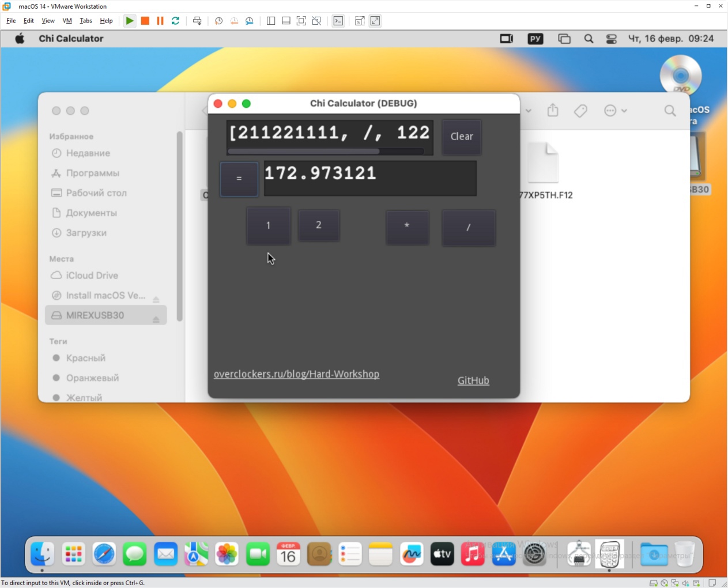
Task: Click the Spotlight search icon in menu bar
Action: 589,39
